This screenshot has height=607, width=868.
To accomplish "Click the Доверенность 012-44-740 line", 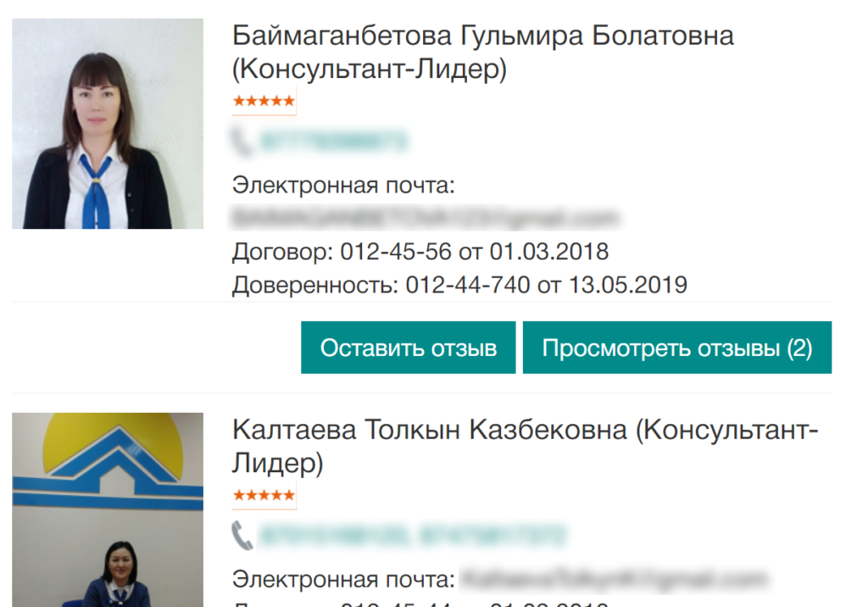I will click(x=459, y=285).
